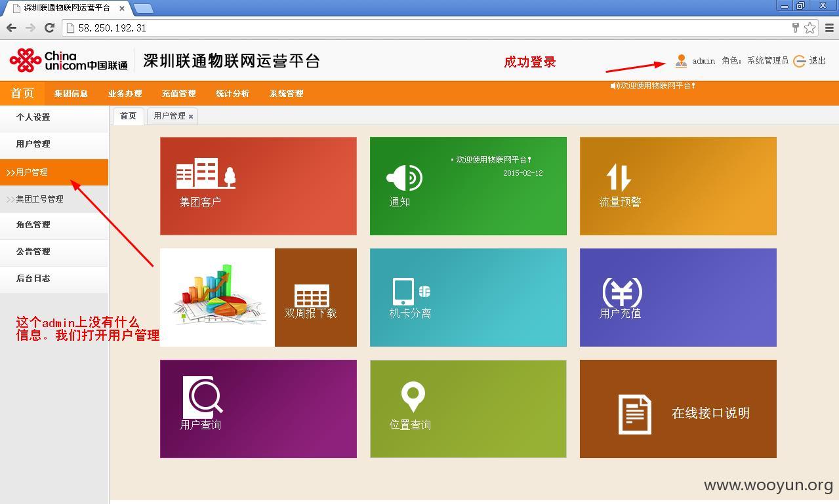This screenshot has width=839, height=504.
Task: Switch to the 首页 content tab
Action: [x=129, y=116]
